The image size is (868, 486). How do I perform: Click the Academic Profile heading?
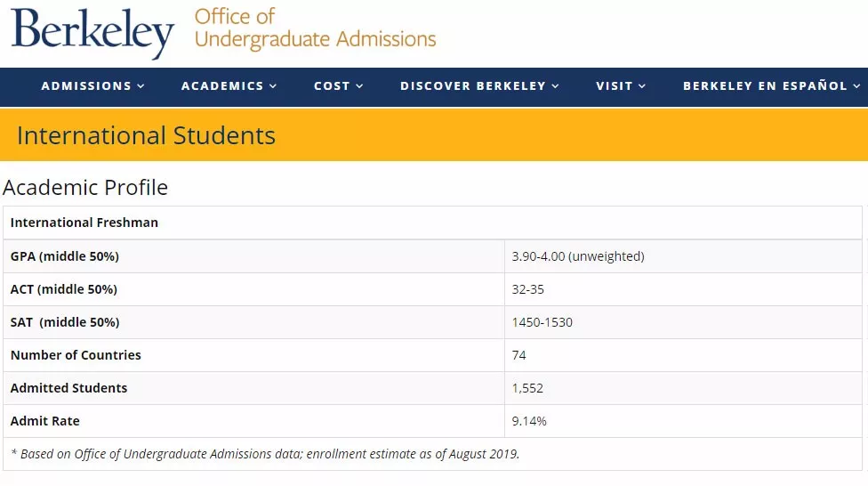[x=85, y=188]
